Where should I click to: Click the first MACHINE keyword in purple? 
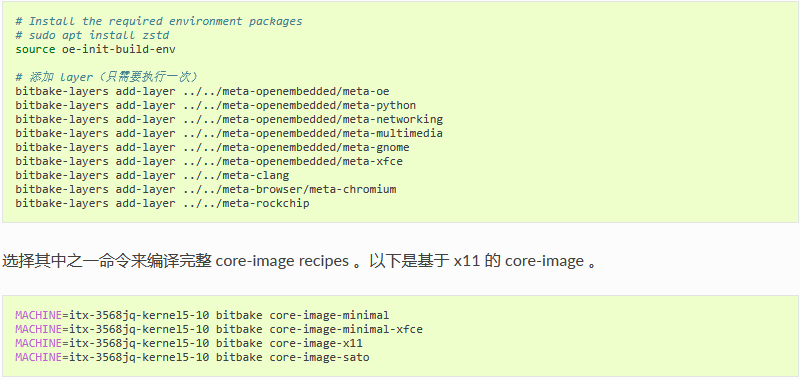point(38,315)
